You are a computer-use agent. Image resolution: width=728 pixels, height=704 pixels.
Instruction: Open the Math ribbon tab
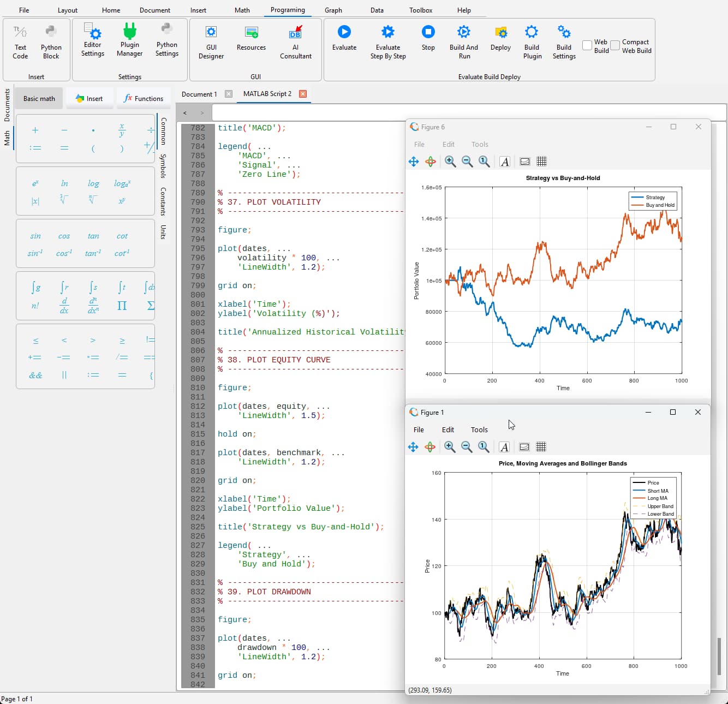(242, 10)
